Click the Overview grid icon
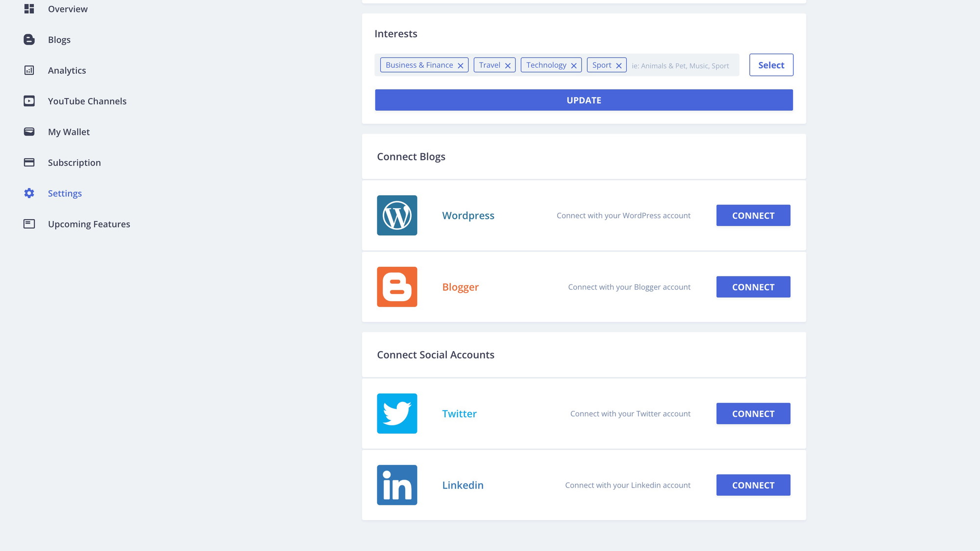This screenshot has width=980, height=551. (29, 9)
